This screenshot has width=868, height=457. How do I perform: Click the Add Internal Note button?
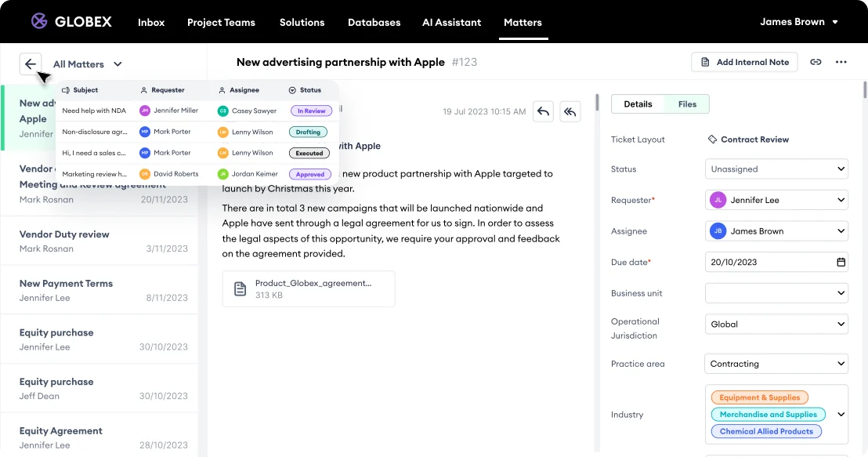744,62
